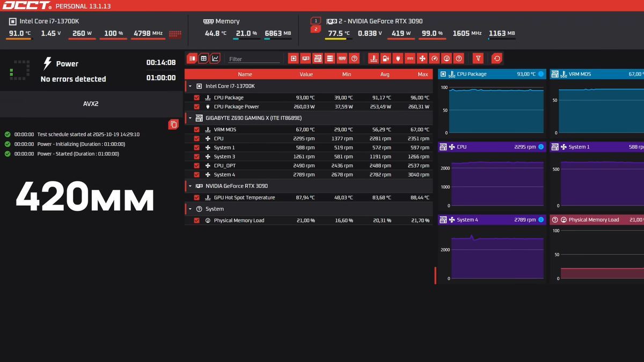Open info icon on CPU Package graph
Screen dimensions: 644x362
pos(540,74)
